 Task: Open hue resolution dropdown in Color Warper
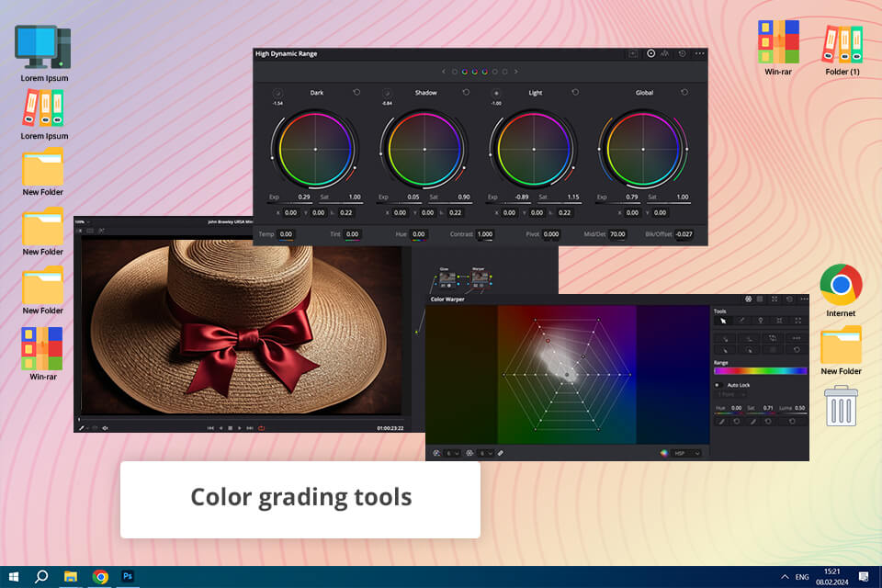click(453, 453)
